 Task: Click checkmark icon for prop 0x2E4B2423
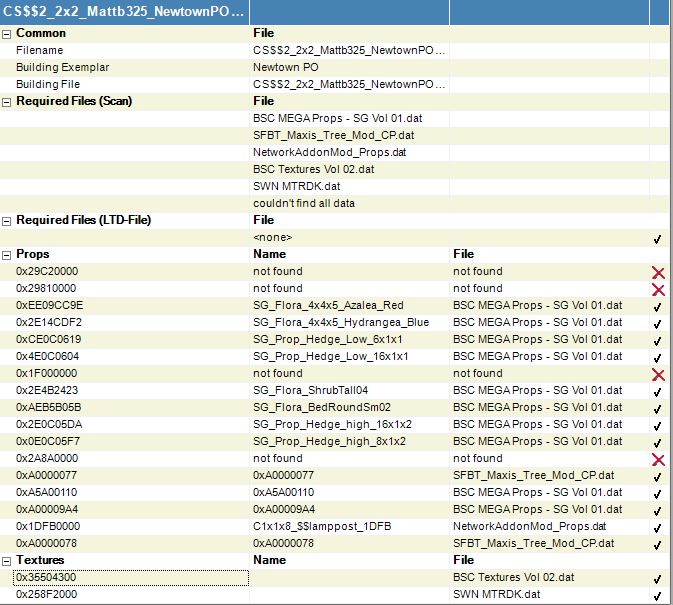[x=657, y=392]
